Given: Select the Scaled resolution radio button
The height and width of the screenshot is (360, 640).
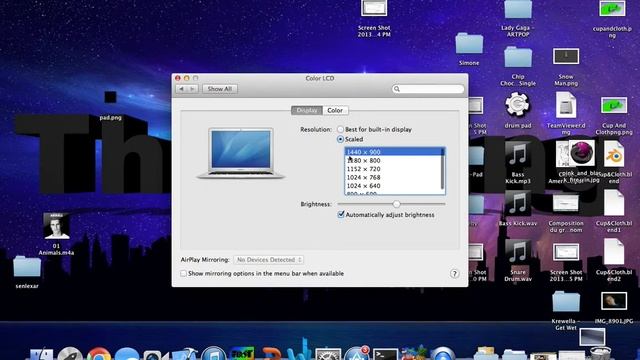Looking at the screenshot, I should pyautogui.click(x=340, y=139).
